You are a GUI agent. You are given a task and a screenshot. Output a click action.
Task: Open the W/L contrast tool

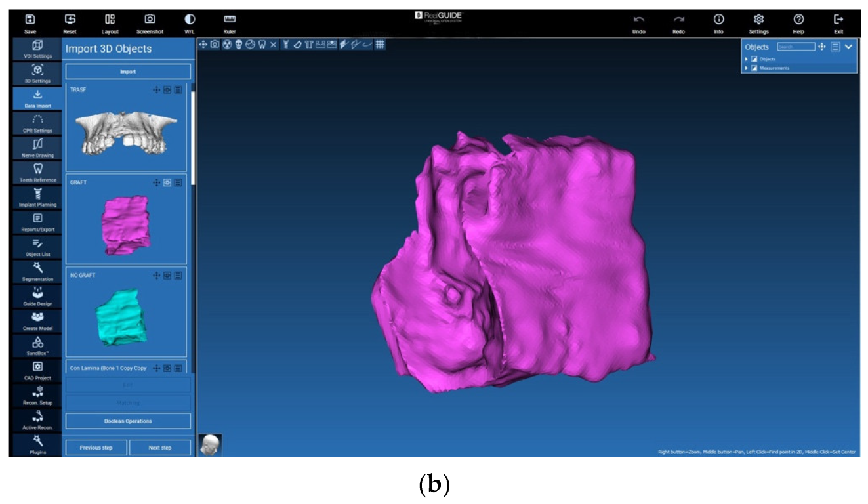(x=190, y=23)
